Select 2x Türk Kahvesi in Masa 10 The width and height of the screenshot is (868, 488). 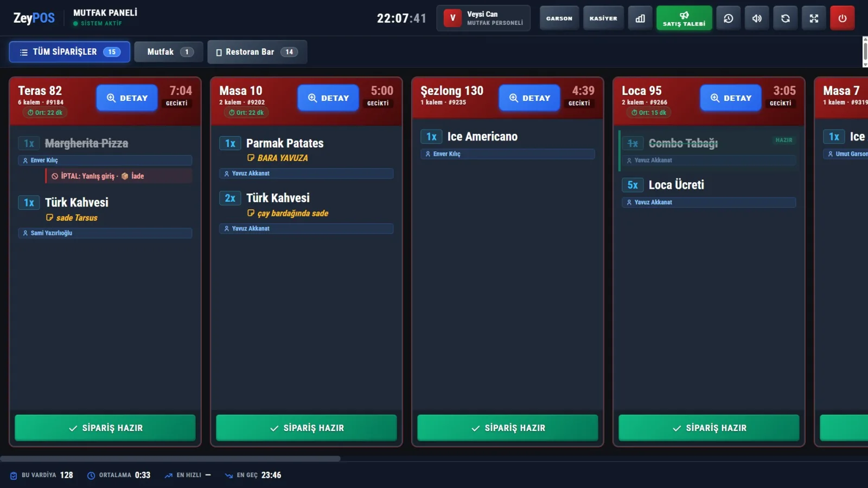coord(278,198)
